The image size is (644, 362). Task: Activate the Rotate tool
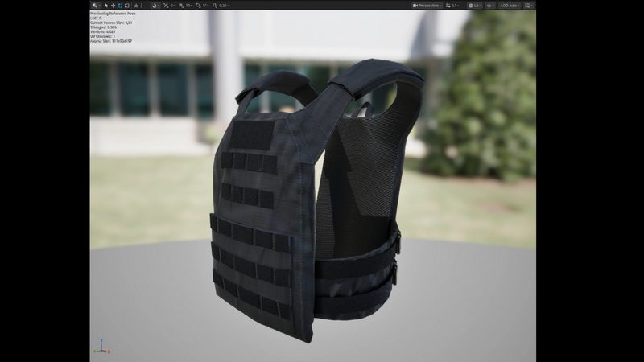[120, 6]
